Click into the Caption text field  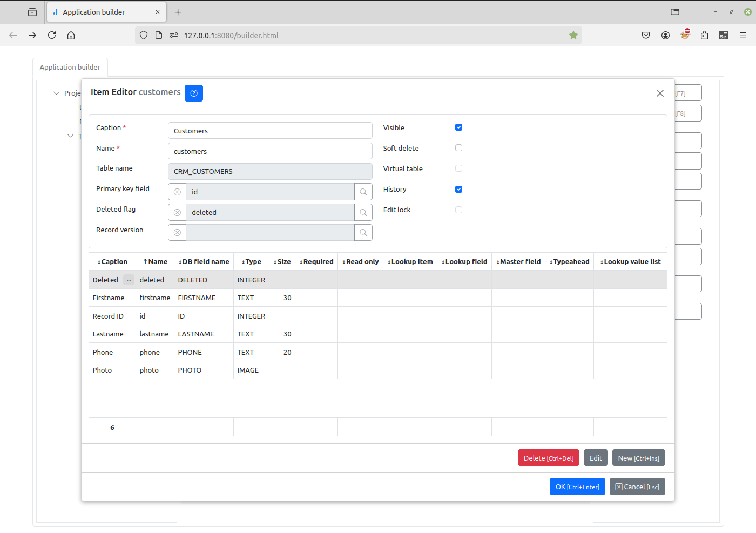270,131
